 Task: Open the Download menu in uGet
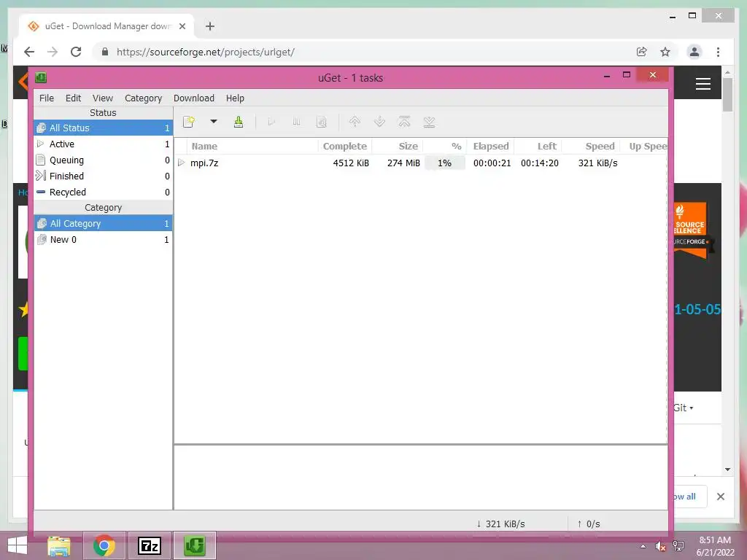tap(193, 98)
